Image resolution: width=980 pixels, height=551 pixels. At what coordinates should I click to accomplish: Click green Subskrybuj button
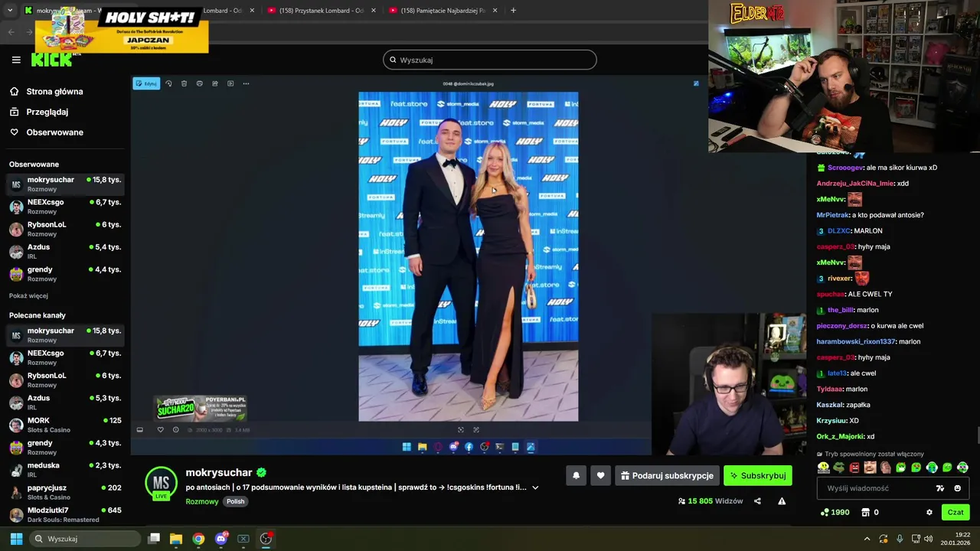pos(758,475)
